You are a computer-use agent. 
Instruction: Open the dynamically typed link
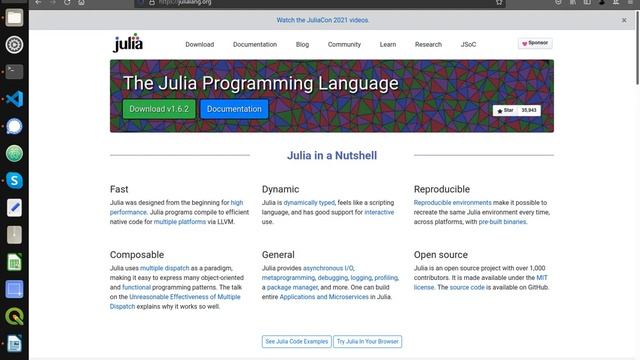[x=309, y=202]
